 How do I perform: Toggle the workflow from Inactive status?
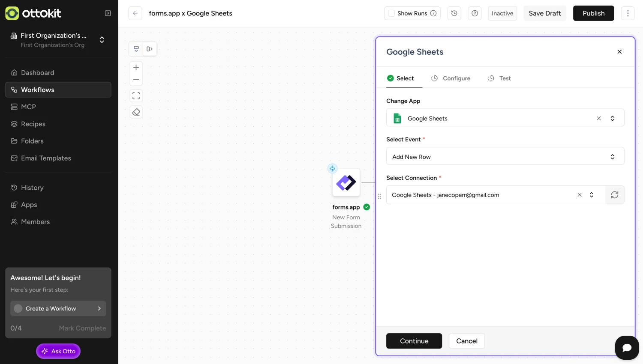click(x=502, y=13)
